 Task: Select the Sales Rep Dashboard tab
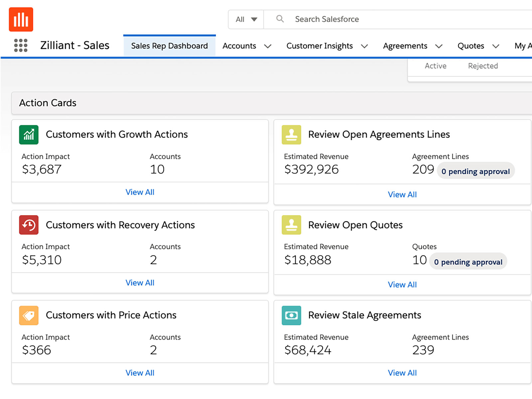(x=169, y=46)
